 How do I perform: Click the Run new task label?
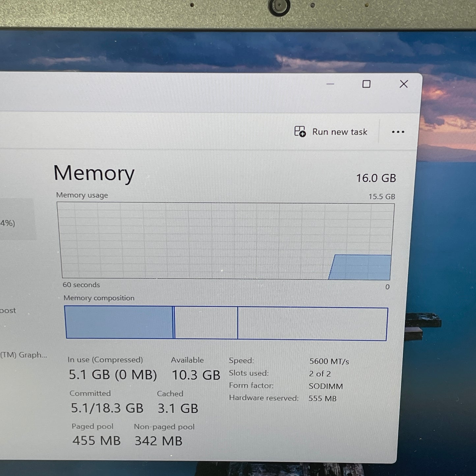[340, 132]
